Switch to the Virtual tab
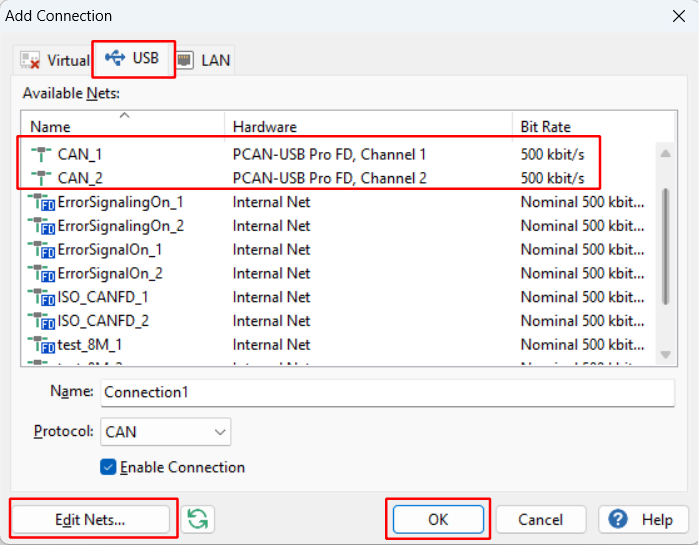699x545 pixels. coord(55,60)
